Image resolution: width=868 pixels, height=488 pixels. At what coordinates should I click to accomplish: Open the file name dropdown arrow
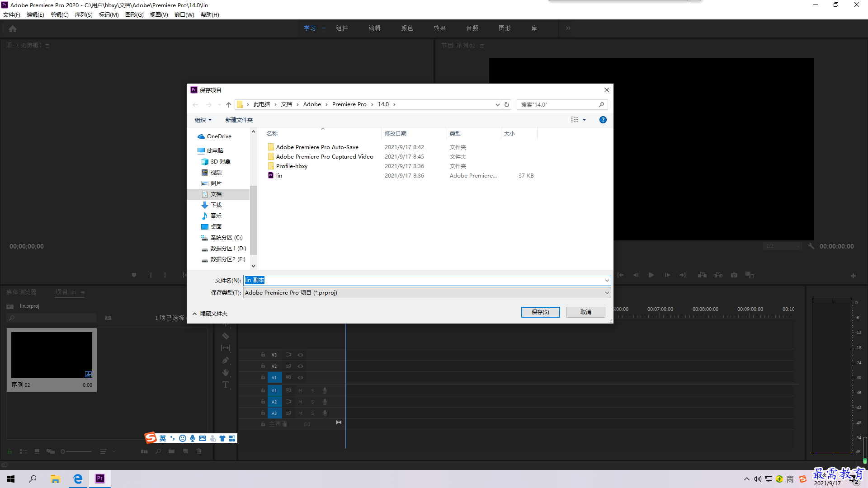point(607,281)
